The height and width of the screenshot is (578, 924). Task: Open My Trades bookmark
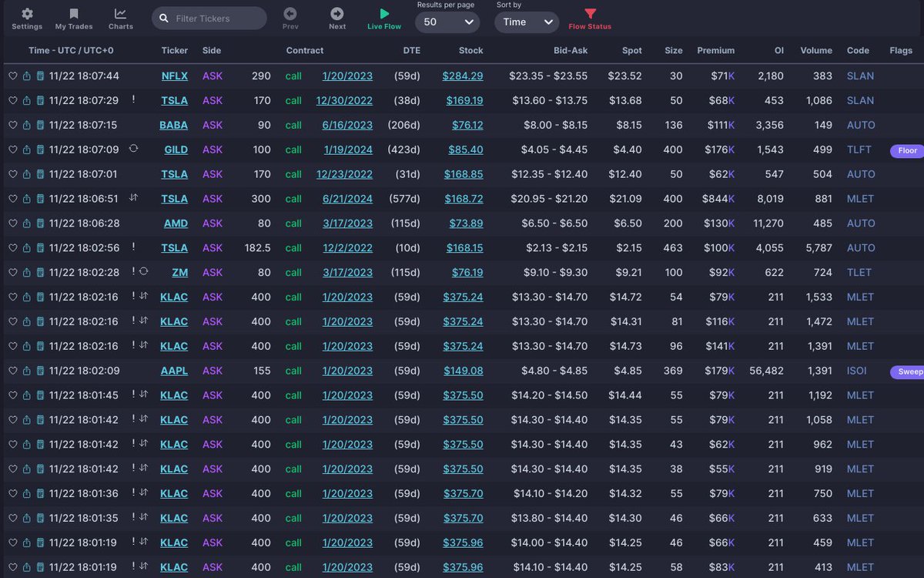pyautogui.click(x=72, y=18)
